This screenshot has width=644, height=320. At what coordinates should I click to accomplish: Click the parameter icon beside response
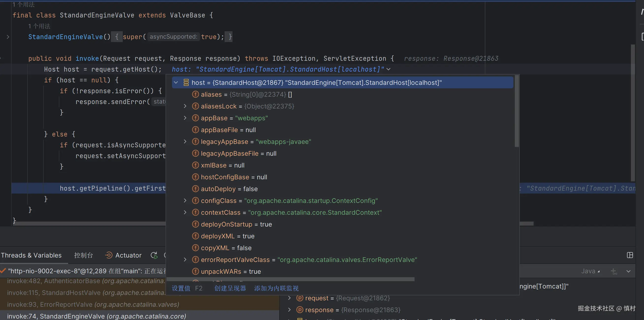300,310
